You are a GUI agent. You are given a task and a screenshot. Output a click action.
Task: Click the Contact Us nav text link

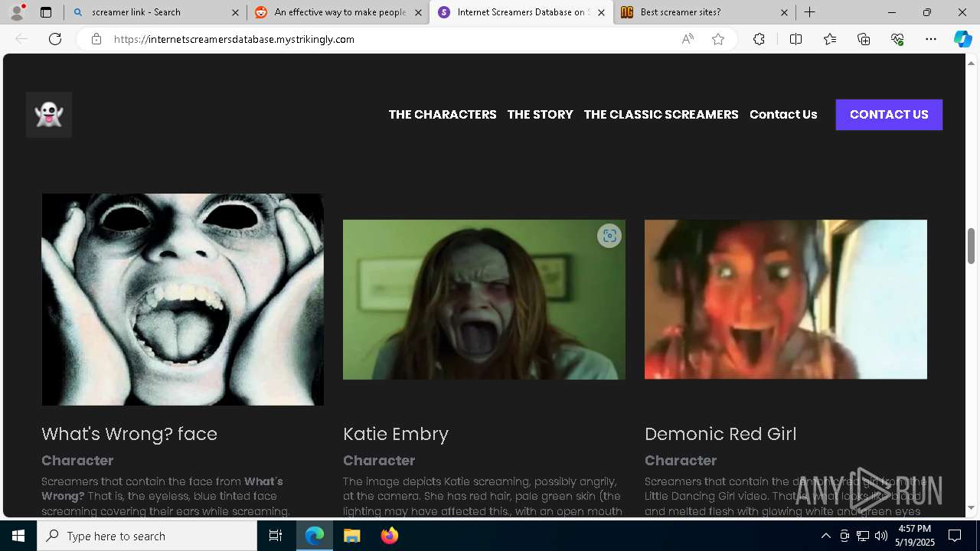pyautogui.click(x=783, y=115)
